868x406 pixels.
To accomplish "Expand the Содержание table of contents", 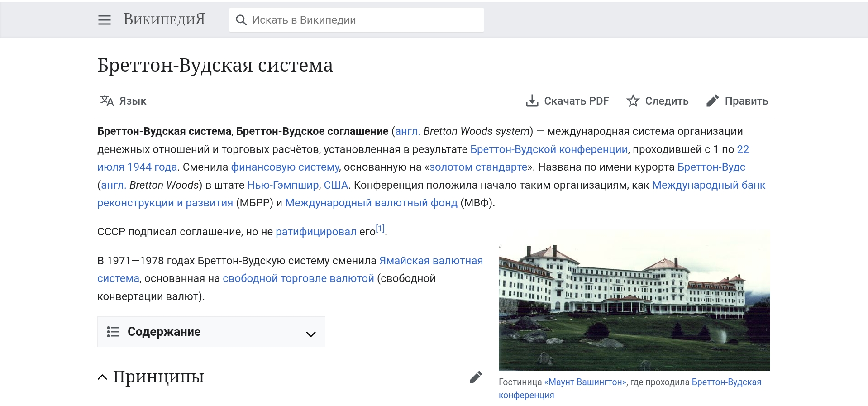I will [x=211, y=332].
